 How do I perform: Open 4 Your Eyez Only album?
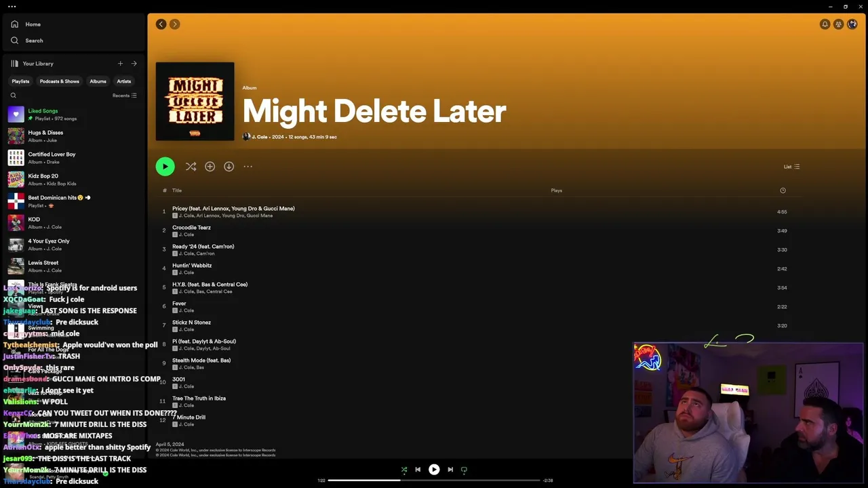pyautogui.click(x=73, y=245)
